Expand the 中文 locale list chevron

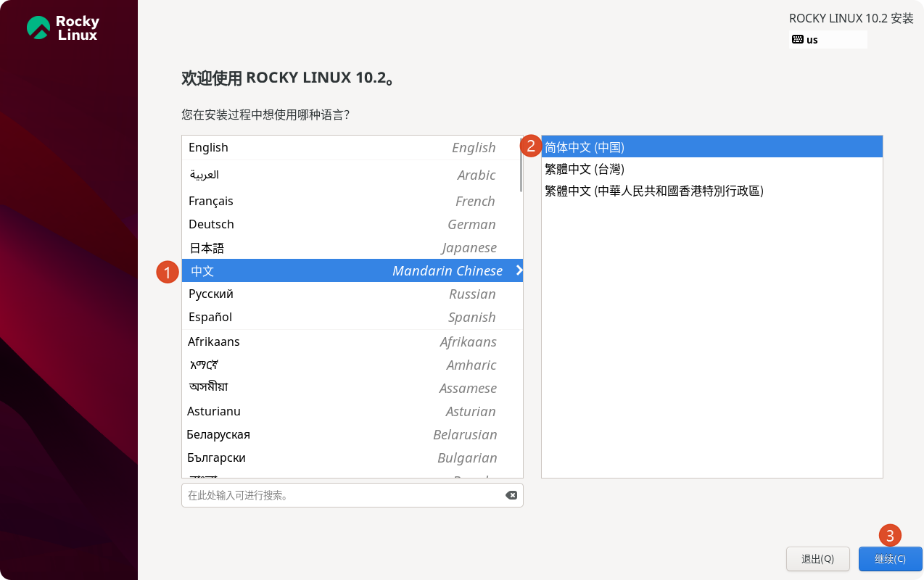click(x=519, y=270)
